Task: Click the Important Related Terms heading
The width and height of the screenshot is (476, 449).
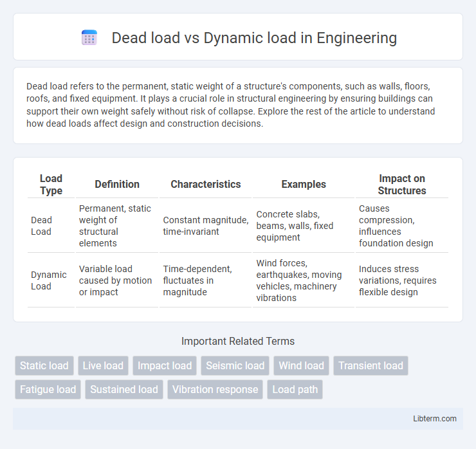Action: [x=238, y=341]
